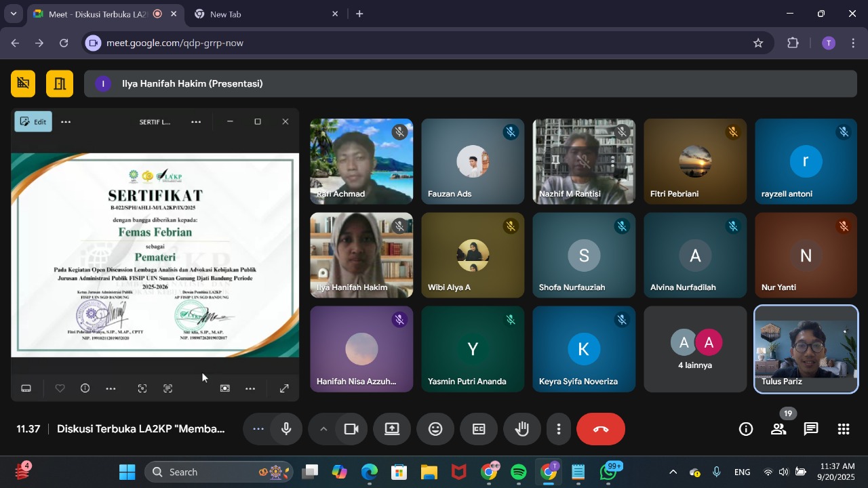The image size is (868, 488).
Task: Open the '4 lainnya' participants tile
Action: [694, 349]
